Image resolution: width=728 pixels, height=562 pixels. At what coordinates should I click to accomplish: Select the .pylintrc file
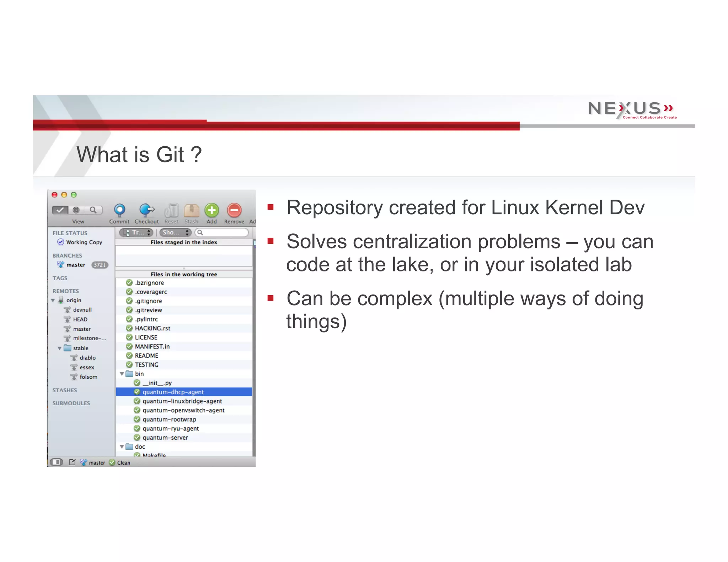pyautogui.click(x=184, y=319)
